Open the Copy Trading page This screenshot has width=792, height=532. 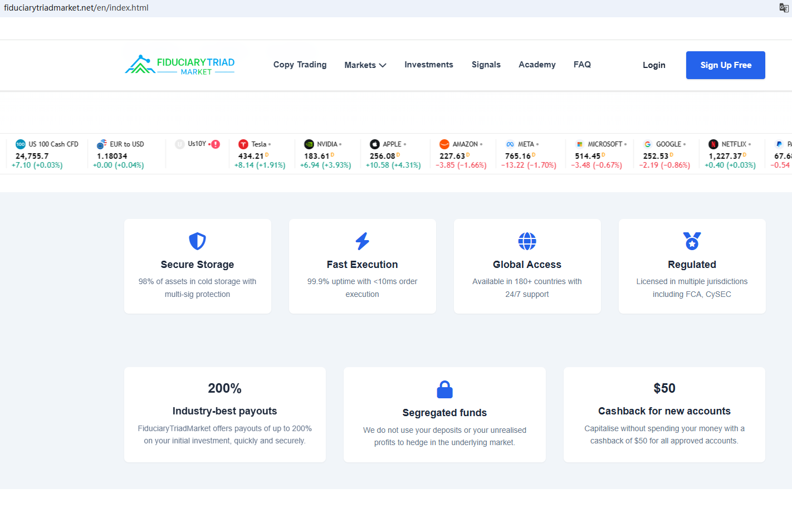[300, 65]
